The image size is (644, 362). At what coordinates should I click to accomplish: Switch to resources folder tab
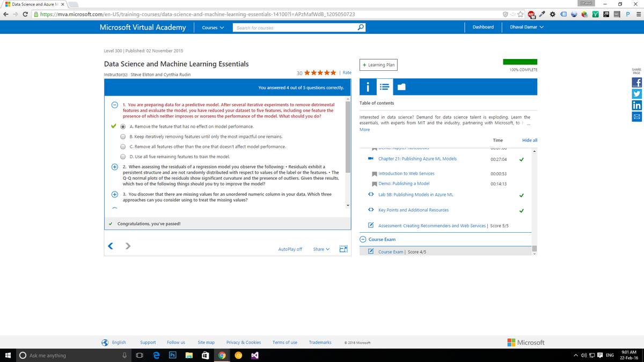click(401, 86)
